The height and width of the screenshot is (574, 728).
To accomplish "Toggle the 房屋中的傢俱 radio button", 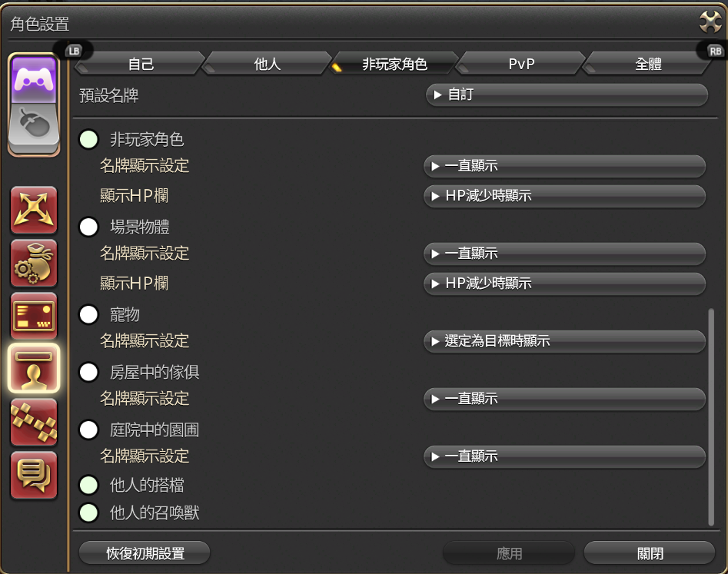I will (x=88, y=372).
